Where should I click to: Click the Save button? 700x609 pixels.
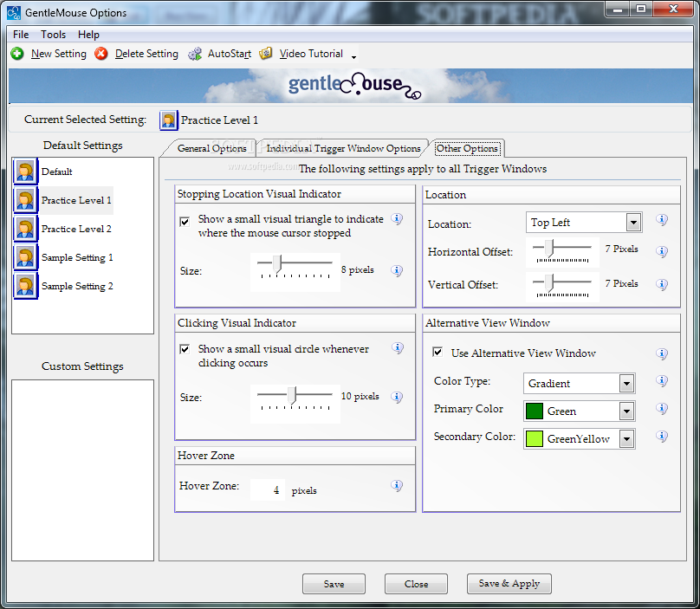pos(334,584)
